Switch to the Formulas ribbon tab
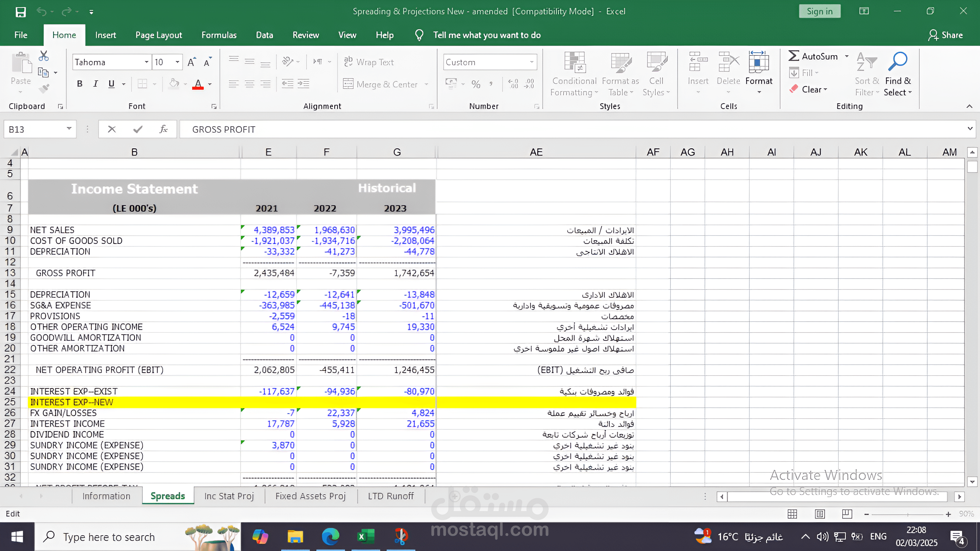 pyautogui.click(x=219, y=35)
